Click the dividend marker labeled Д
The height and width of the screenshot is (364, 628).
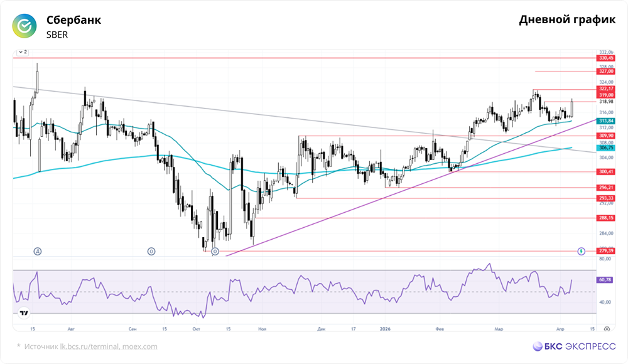pos(38,252)
